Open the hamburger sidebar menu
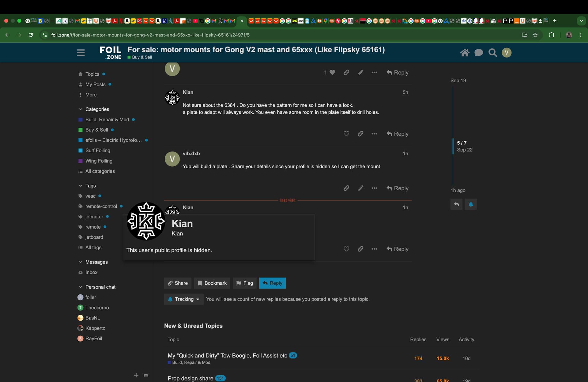Image resolution: width=588 pixels, height=382 pixels. 81,53
